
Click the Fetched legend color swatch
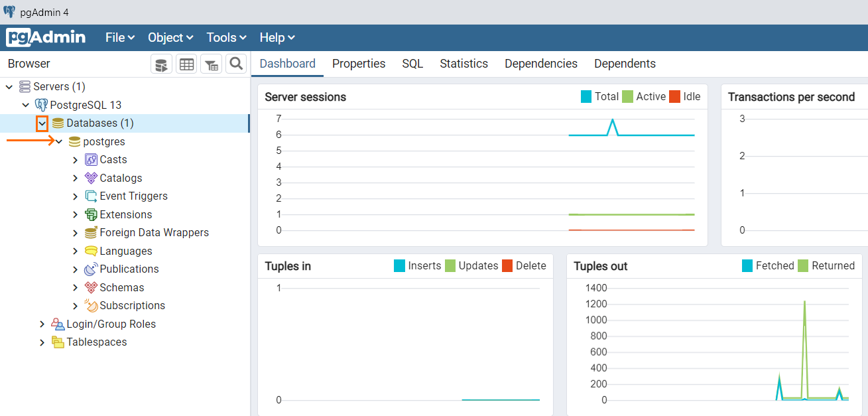coord(747,266)
